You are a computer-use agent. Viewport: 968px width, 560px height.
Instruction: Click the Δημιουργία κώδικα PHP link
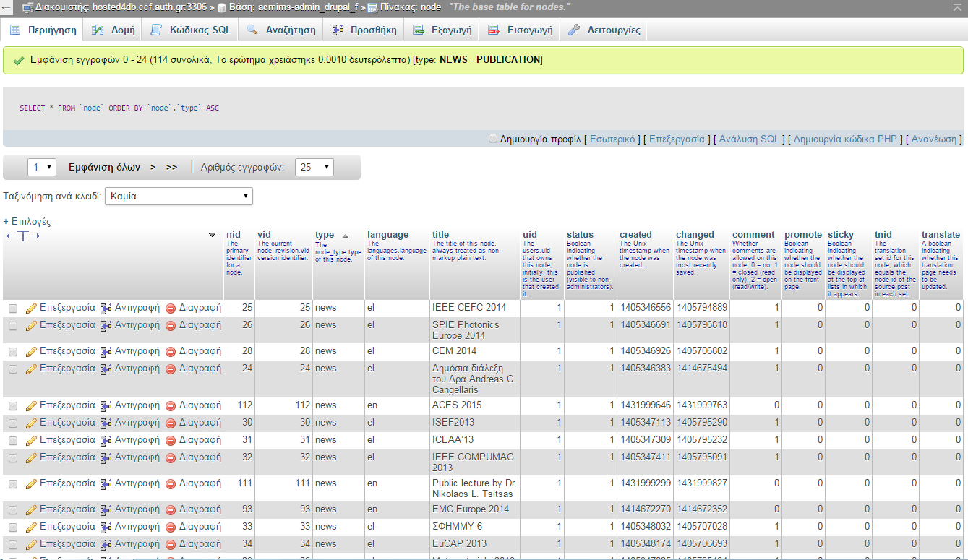tap(845, 139)
